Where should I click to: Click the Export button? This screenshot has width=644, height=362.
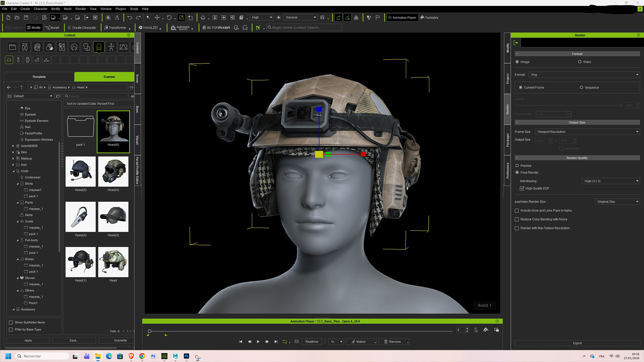577,343
